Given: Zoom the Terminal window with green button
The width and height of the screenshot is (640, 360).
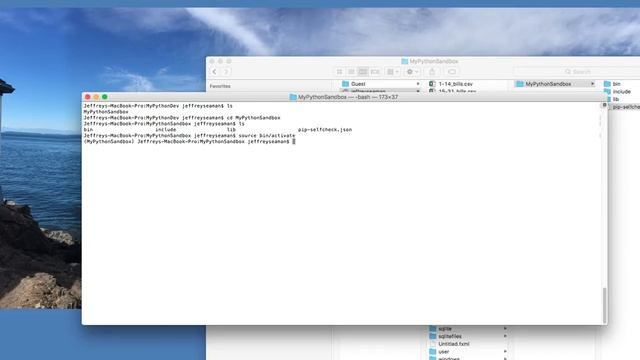Looking at the screenshot, I should [104, 97].
